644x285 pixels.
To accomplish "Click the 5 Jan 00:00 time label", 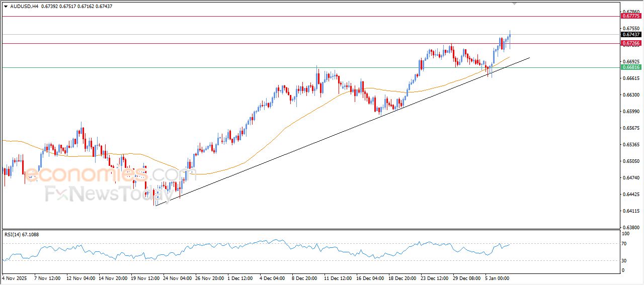I will pyautogui.click(x=498, y=277).
